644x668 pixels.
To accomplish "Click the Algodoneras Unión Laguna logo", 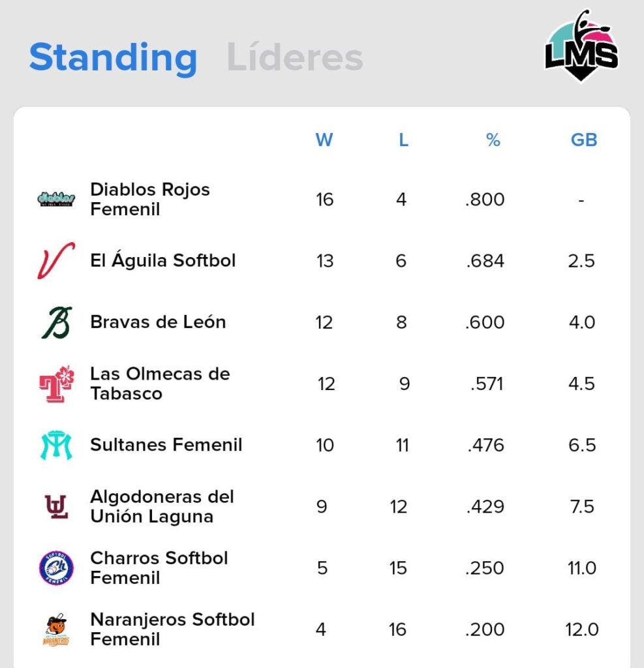I will [x=56, y=506].
